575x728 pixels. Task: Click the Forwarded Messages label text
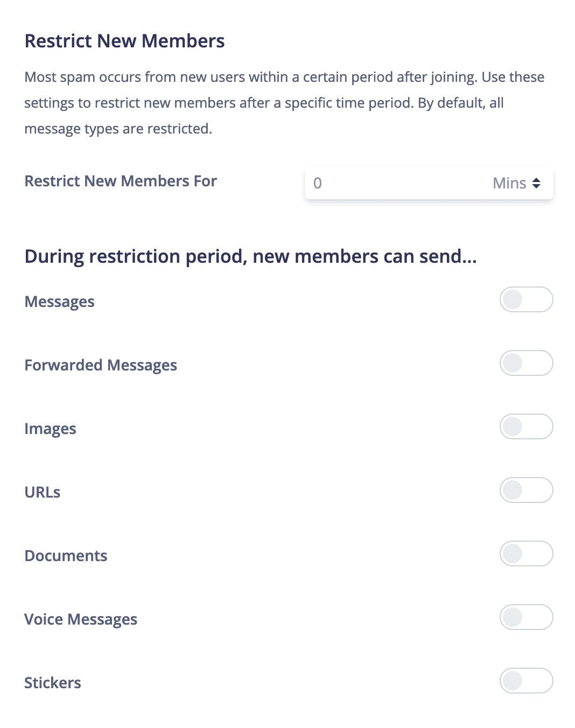point(101,365)
